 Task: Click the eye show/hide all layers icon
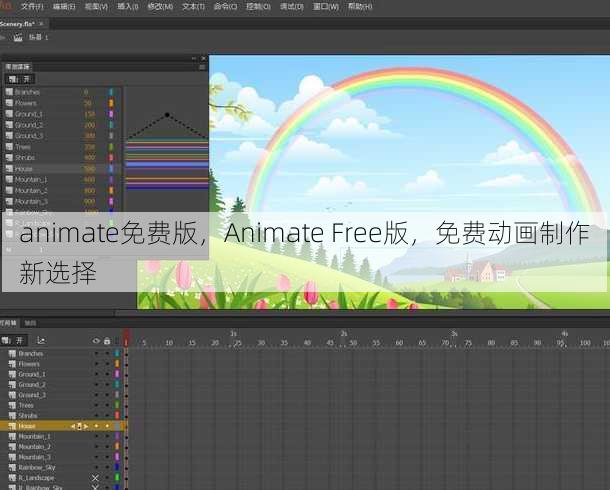point(96,341)
